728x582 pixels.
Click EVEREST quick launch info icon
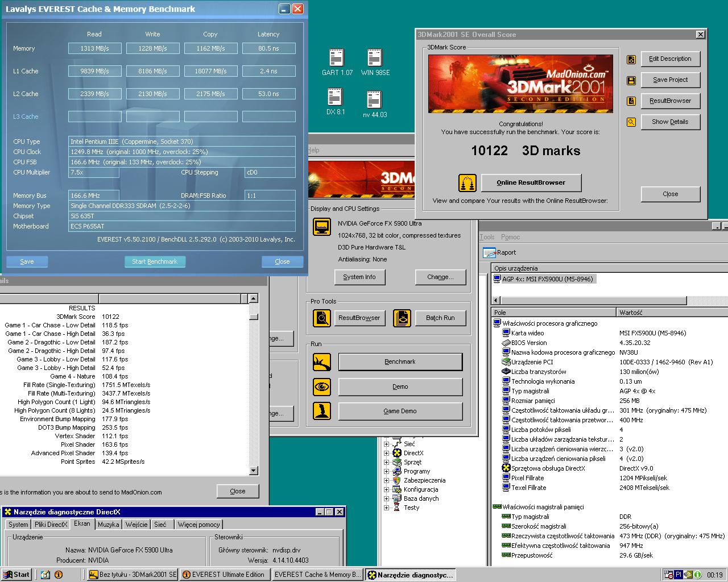58,575
